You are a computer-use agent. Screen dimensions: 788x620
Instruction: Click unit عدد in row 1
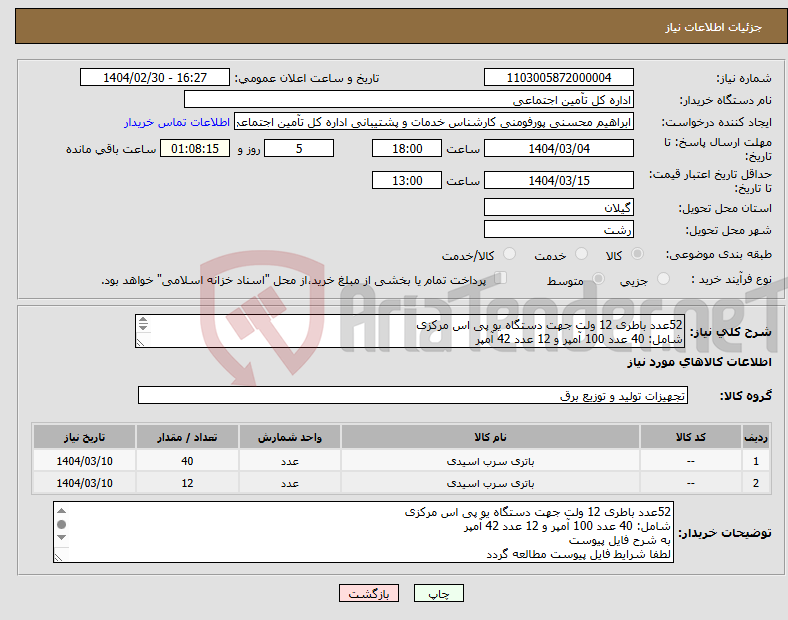[289, 461]
